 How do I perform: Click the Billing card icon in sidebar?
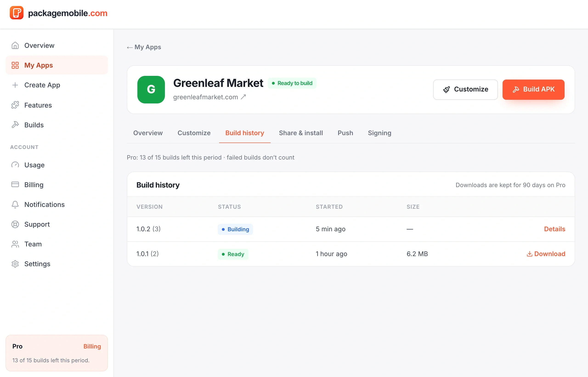pos(15,185)
